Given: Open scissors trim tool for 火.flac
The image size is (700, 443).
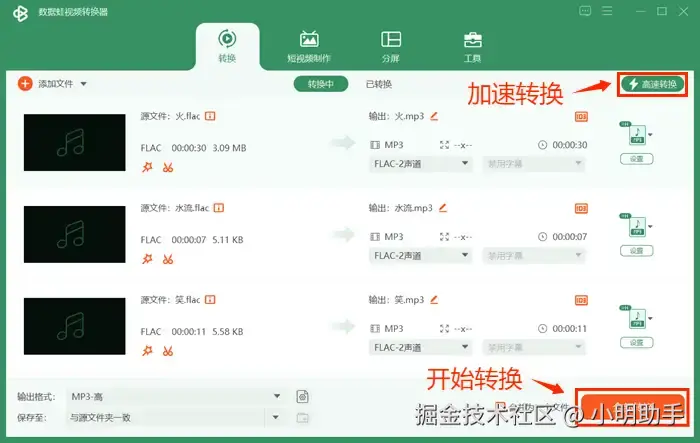Looking at the screenshot, I should [x=168, y=168].
